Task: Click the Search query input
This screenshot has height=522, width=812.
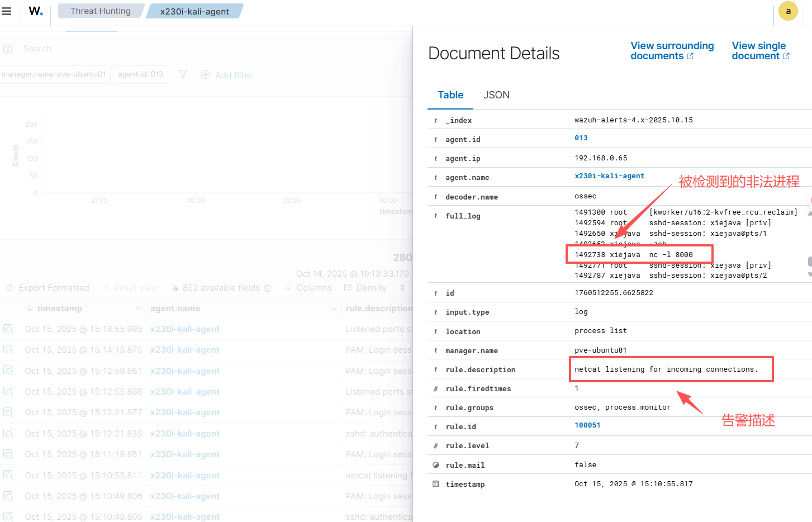Action: pos(215,49)
